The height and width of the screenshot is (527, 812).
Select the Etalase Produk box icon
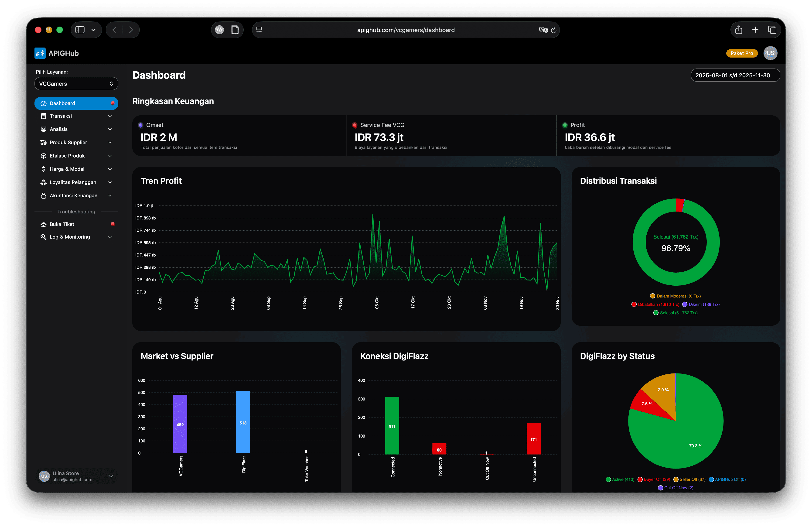pyautogui.click(x=43, y=156)
